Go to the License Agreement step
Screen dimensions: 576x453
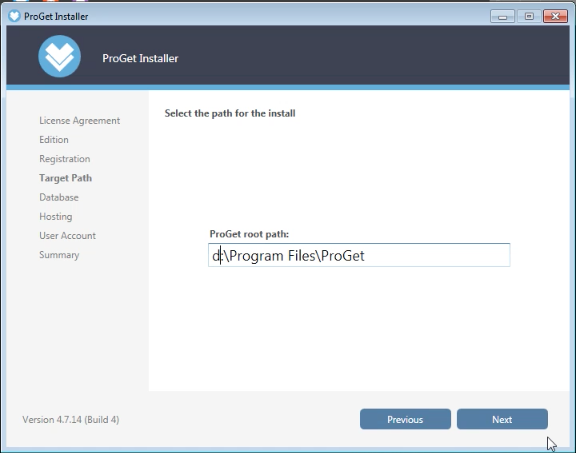coord(80,121)
